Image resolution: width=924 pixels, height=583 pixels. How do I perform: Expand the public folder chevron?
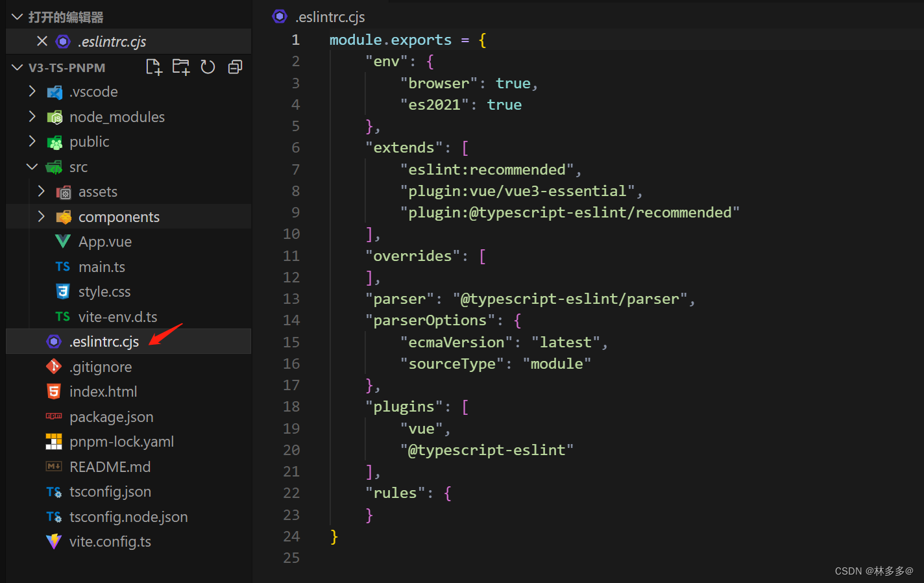click(x=32, y=142)
